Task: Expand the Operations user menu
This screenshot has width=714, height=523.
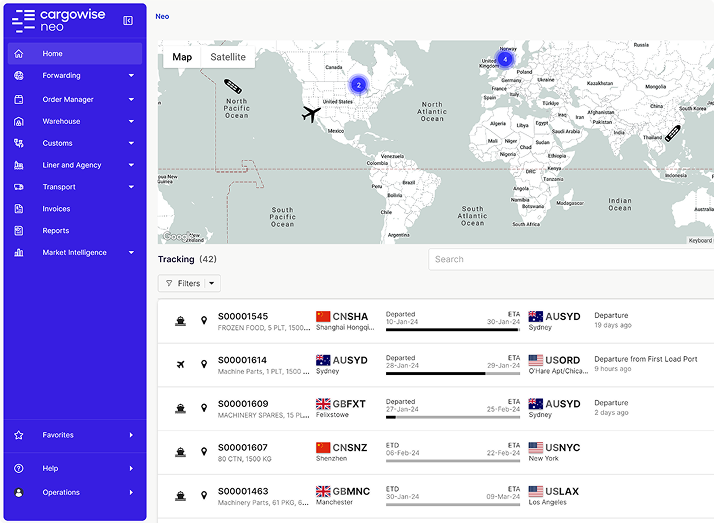Action: click(131, 493)
